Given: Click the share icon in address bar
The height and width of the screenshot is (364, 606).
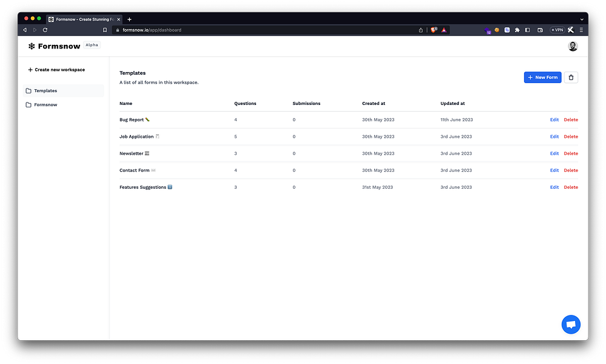Looking at the screenshot, I should tap(421, 30).
